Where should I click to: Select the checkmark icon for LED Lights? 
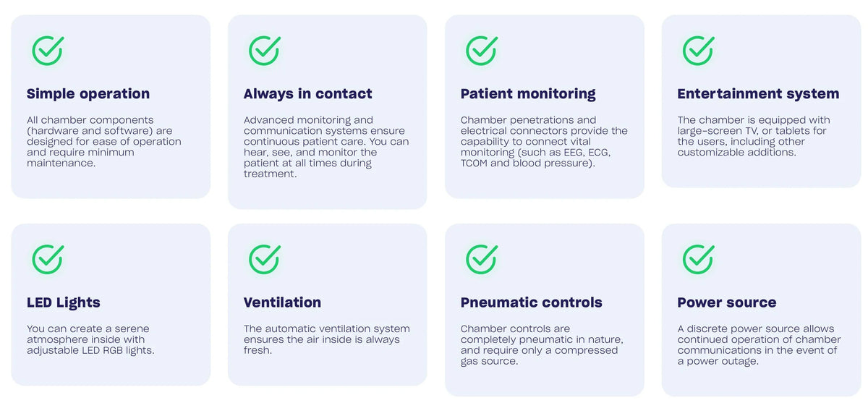point(48,259)
